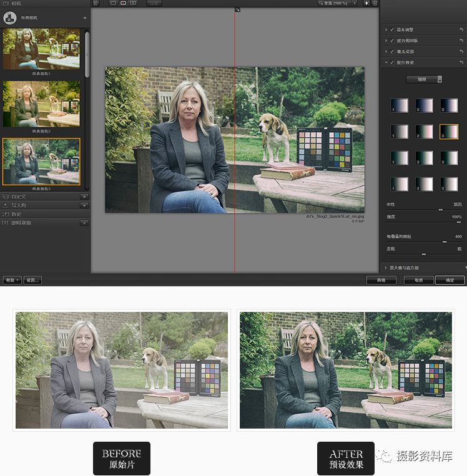The width and height of the screenshot is (467, 476).
Task: Click the classic camera tool icon
Action: [x=10, y=18]
